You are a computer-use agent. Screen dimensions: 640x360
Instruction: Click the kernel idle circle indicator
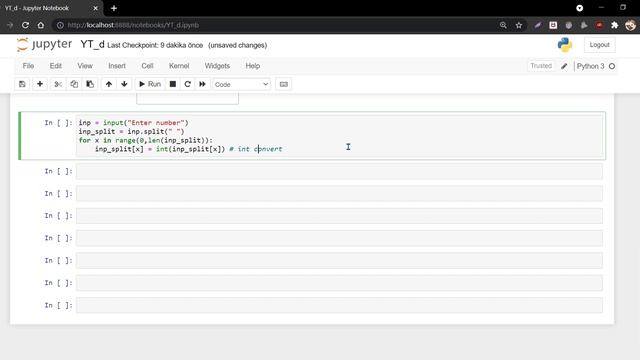coord(612,66)
